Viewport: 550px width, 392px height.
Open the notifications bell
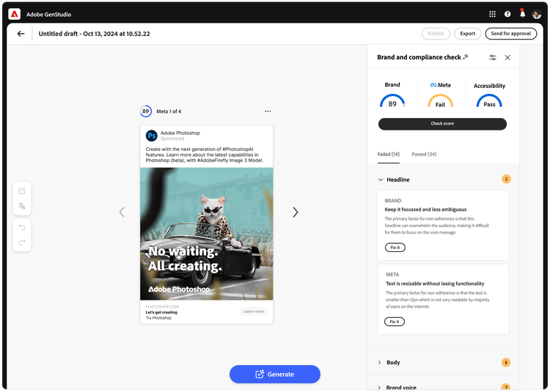(x=522, y=13)
